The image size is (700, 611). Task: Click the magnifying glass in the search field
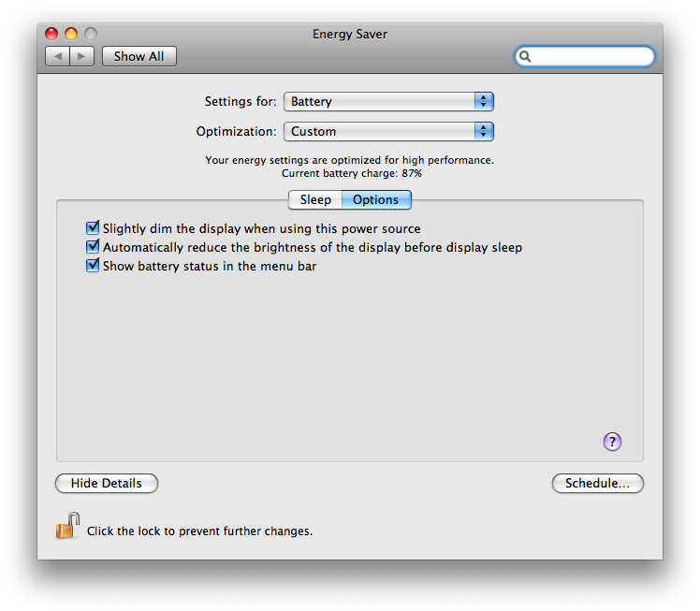pos(525,56)
